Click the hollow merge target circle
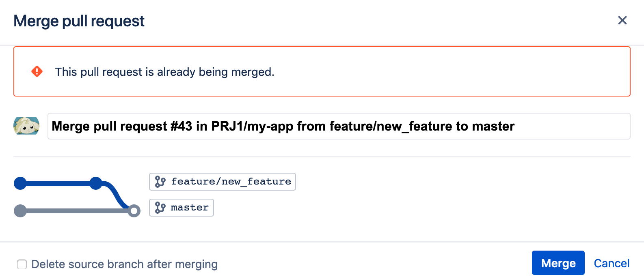 [134, 211]
